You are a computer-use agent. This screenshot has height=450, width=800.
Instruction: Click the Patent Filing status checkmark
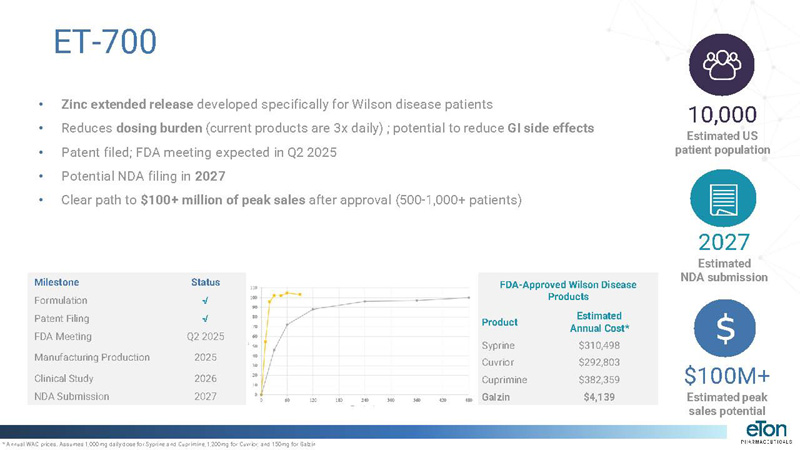click(x=204, y=318)
